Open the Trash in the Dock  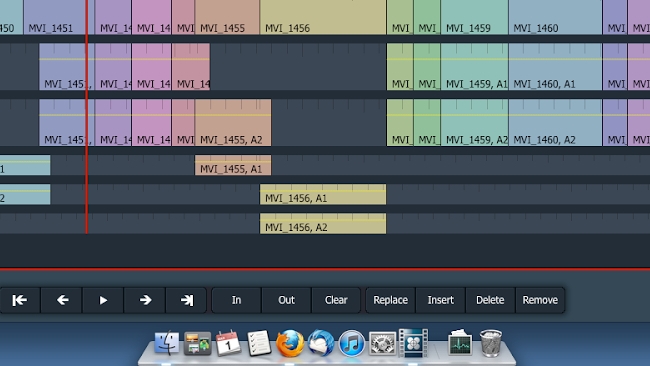coord(491,343)
